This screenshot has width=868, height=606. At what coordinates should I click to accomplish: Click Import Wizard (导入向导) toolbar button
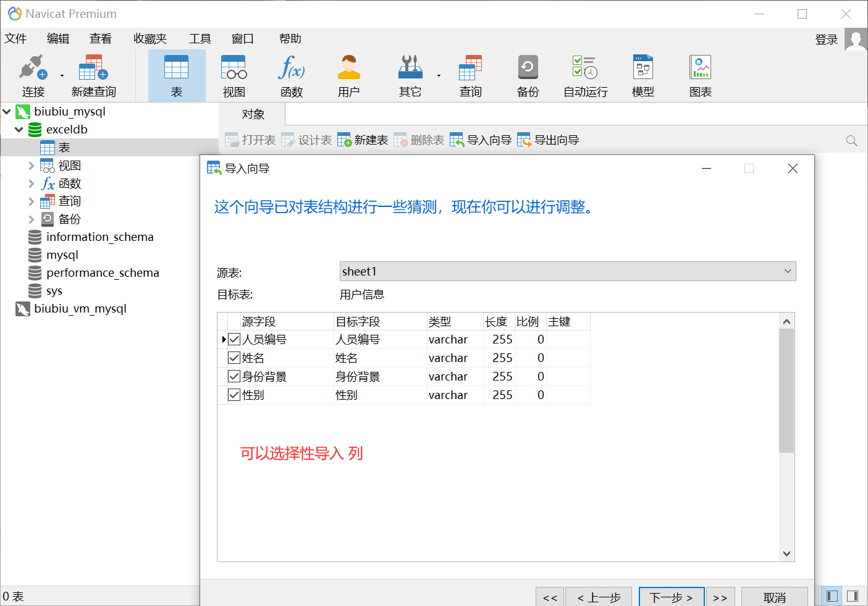click(x=481, y=140)
